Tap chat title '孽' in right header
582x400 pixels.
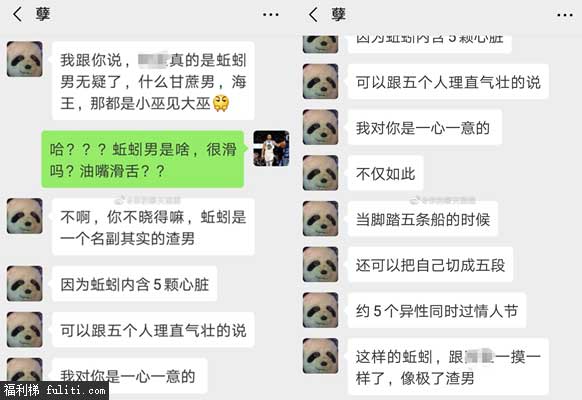[x=339, y=14]
